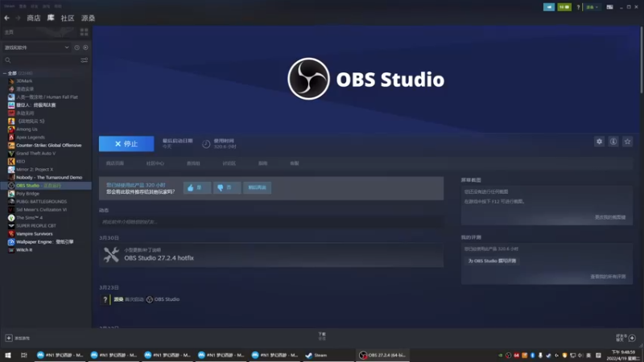Go back with the left arrow

point(7,18)
